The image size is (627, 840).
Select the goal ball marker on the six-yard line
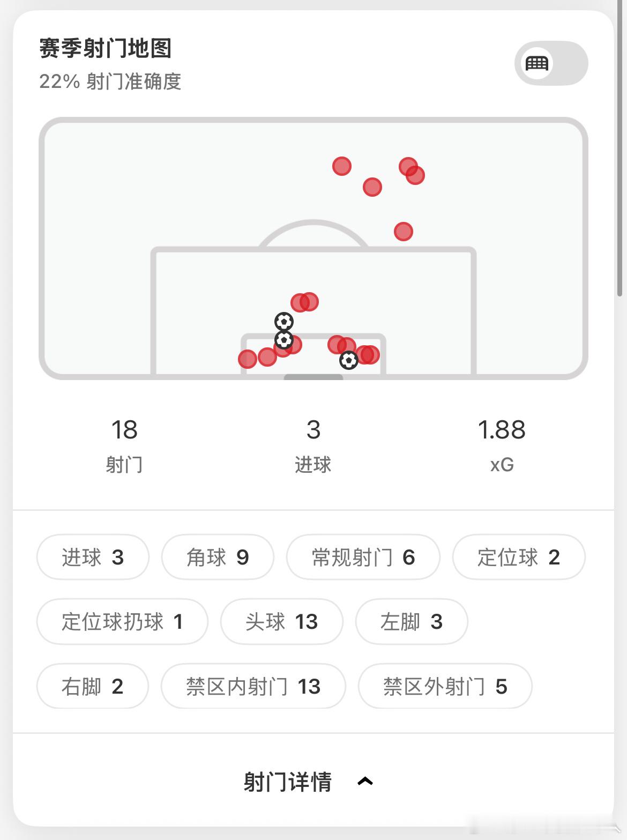pos(284,339)
